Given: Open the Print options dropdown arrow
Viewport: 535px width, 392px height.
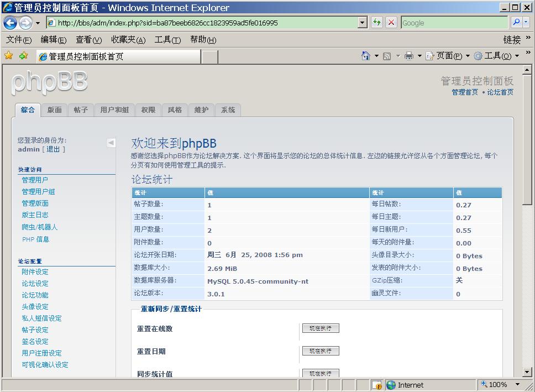Looking at the screenshot, I should click(x=419, y=56).
